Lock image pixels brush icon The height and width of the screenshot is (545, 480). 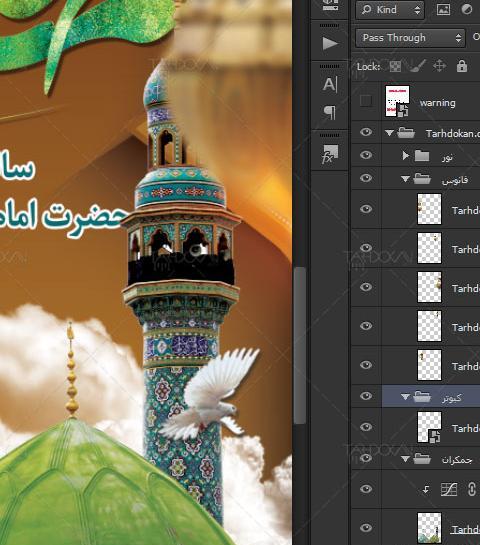pos(417,66)
